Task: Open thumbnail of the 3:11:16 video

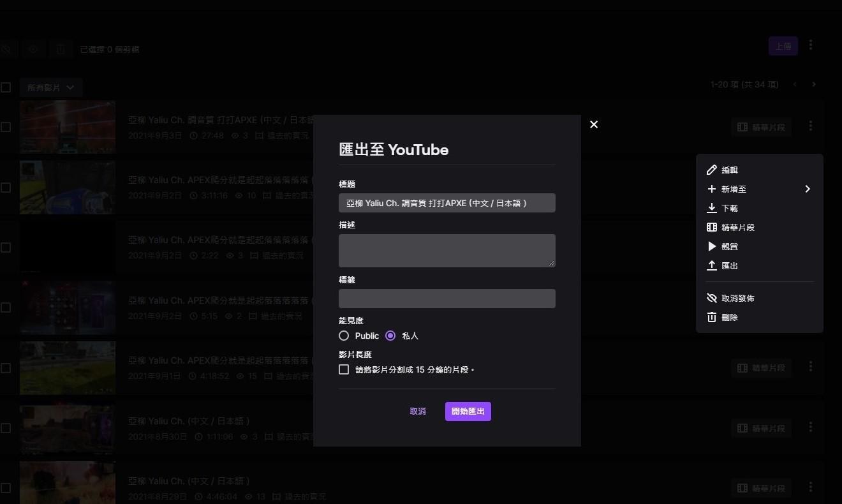Action: pyautogui.click(x=68, y=188)
